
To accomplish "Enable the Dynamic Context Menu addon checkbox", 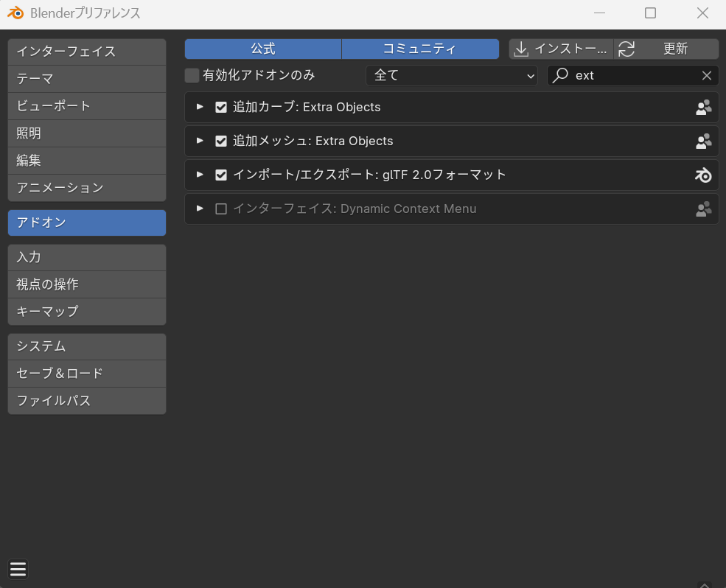I will (221, 209).
